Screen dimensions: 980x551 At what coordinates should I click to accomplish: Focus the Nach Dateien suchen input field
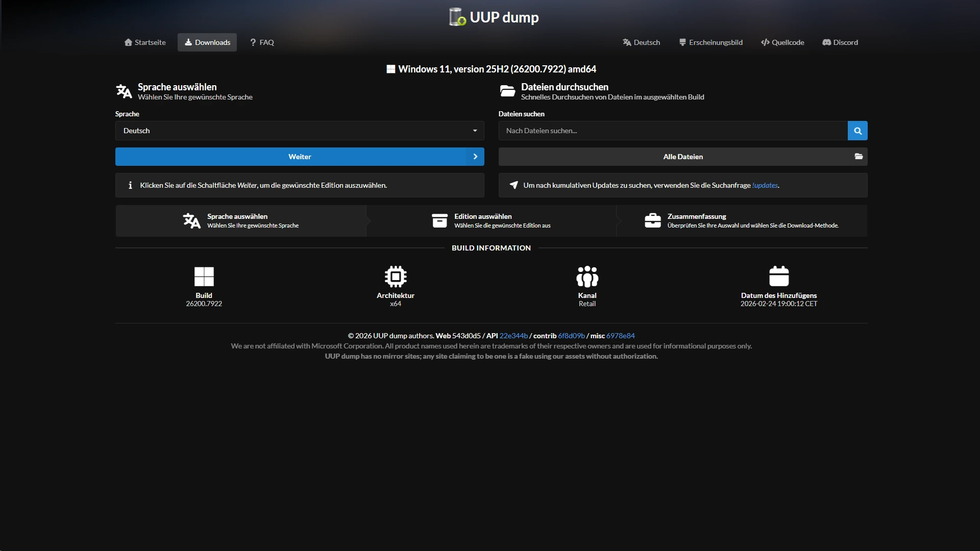tap(673, 131)
